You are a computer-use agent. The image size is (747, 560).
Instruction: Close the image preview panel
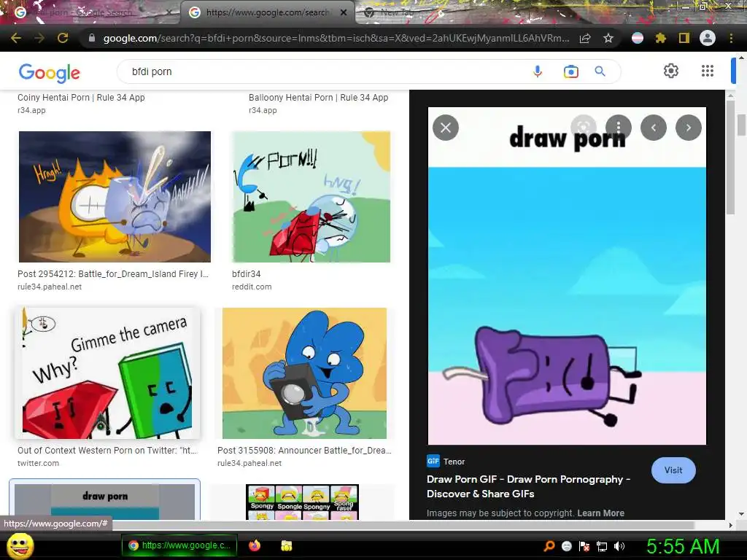point(446,128)
